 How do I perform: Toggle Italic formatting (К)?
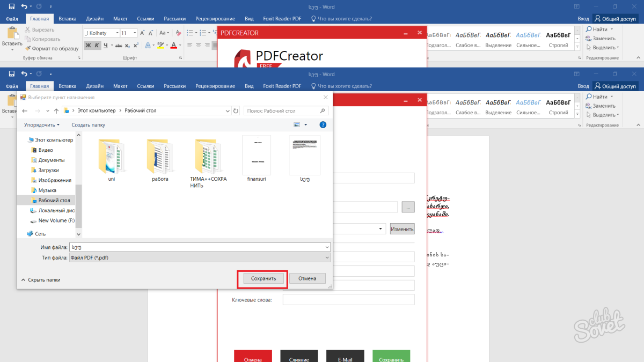point(97,46)
